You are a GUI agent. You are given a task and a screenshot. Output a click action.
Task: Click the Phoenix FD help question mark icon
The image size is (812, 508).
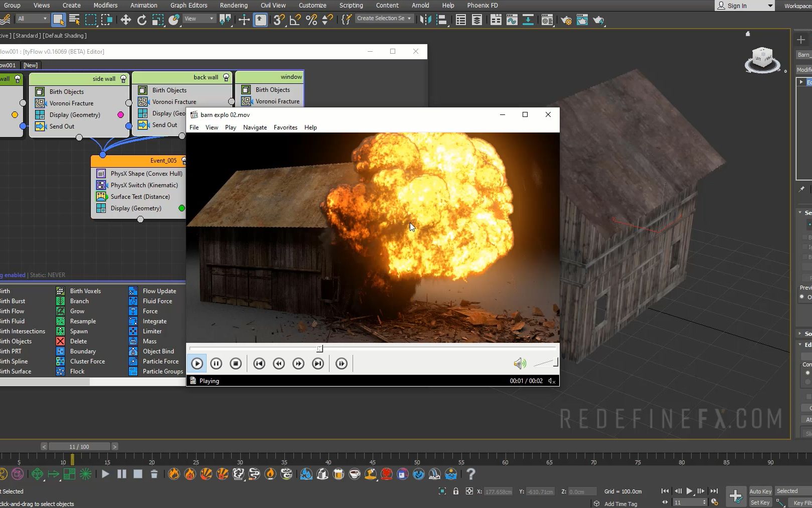[470, 474]
